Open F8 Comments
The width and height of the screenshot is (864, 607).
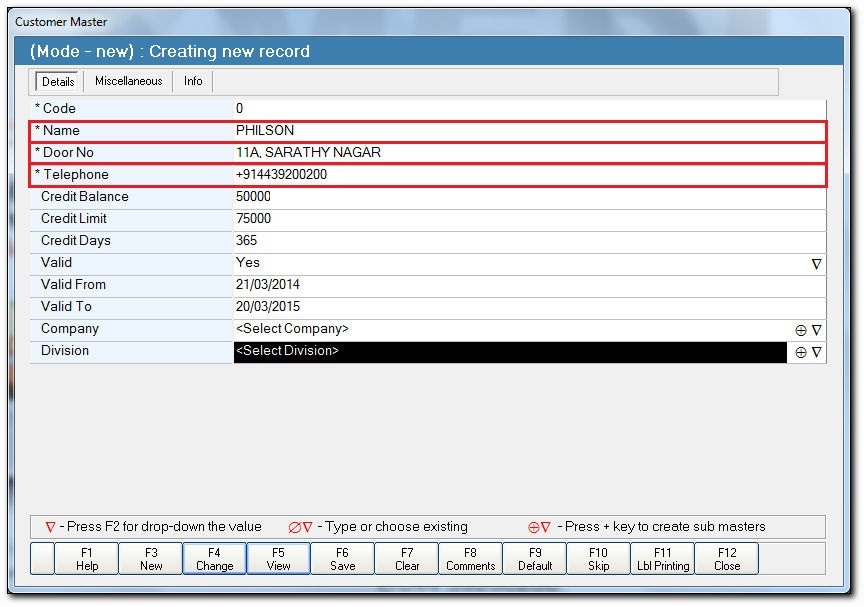[x=471, y=559]
